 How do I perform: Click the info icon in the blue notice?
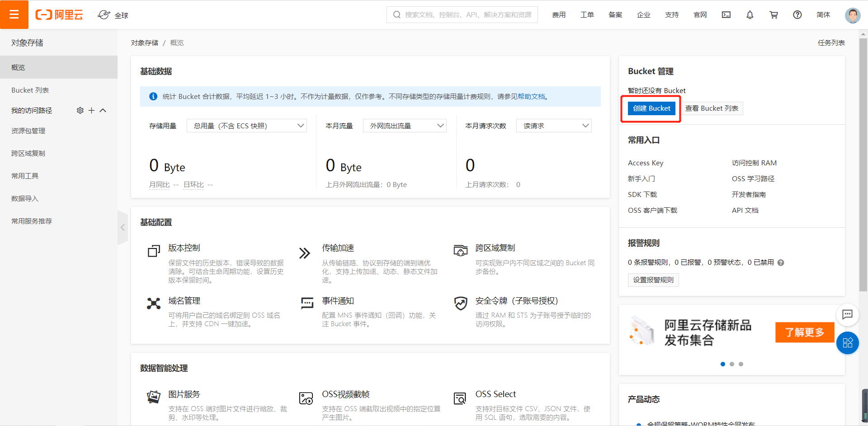[153, 96]
